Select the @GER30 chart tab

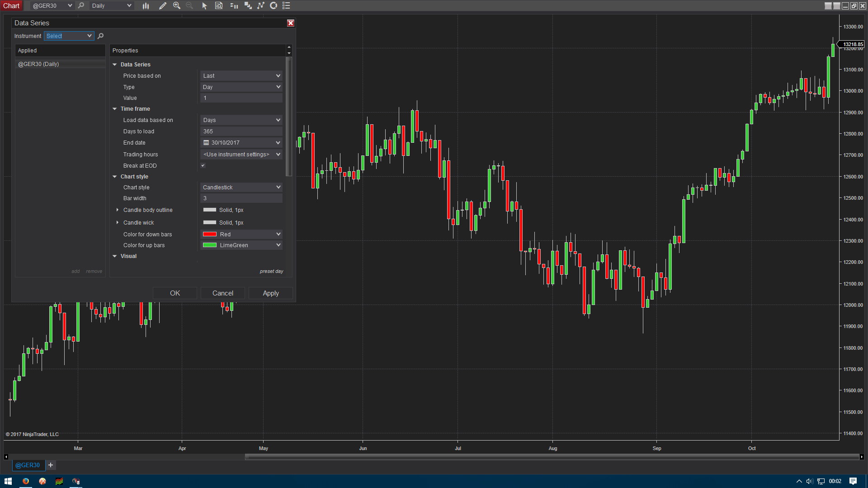point(28,465)
